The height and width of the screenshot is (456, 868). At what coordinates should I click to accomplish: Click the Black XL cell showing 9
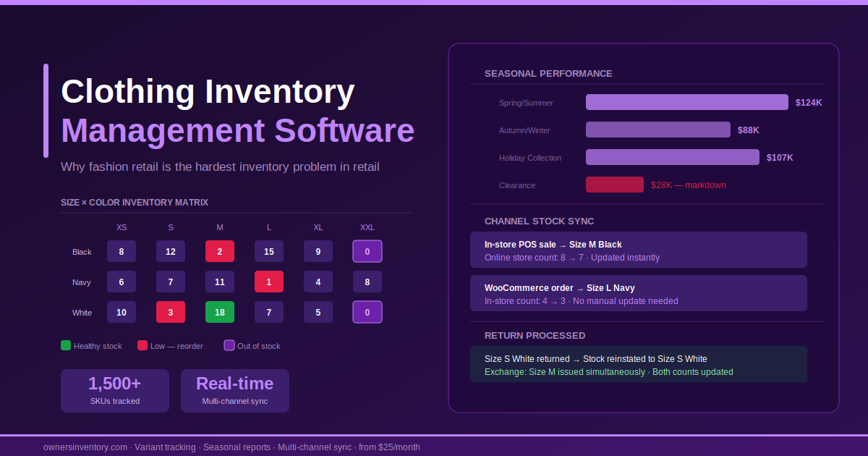coord(318,251)
